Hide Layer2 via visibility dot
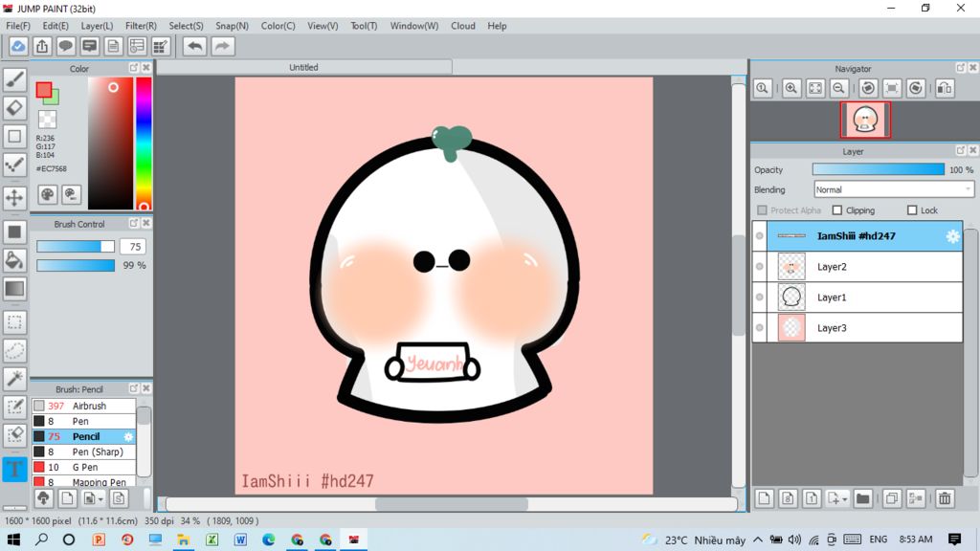980x551 pixels. click(x=760, y=267)
